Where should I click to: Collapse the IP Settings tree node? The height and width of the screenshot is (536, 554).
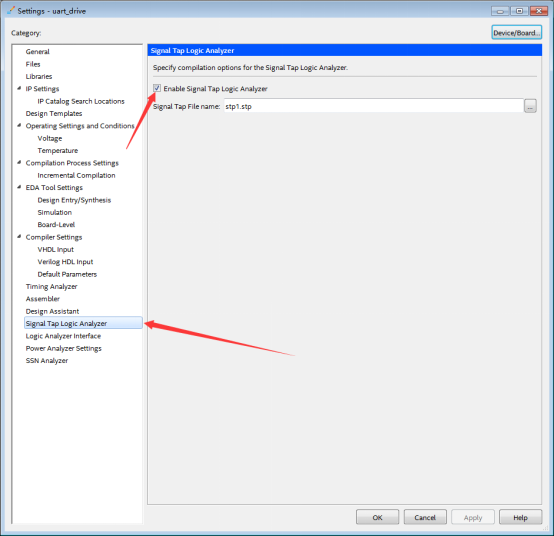click(x=19, y=88)
